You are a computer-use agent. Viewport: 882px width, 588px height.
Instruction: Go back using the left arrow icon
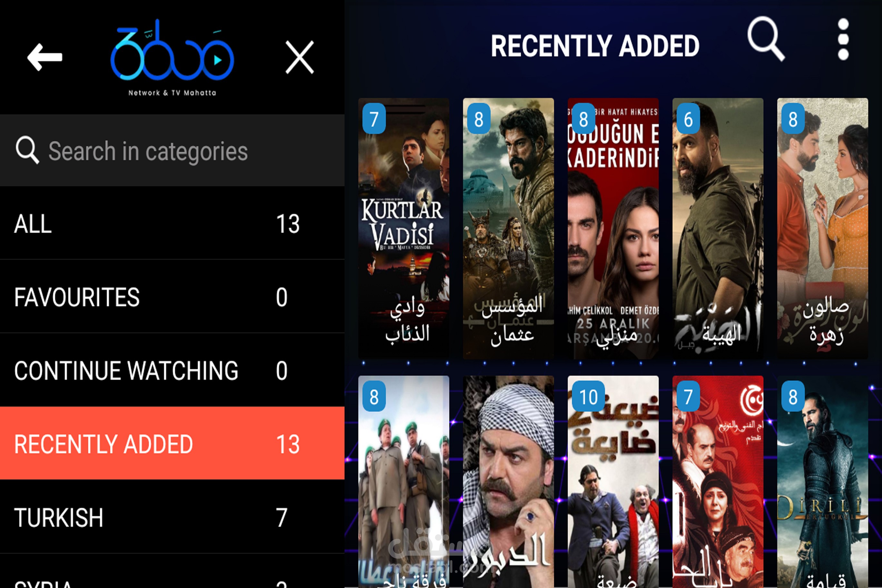(x=44, y=57)
